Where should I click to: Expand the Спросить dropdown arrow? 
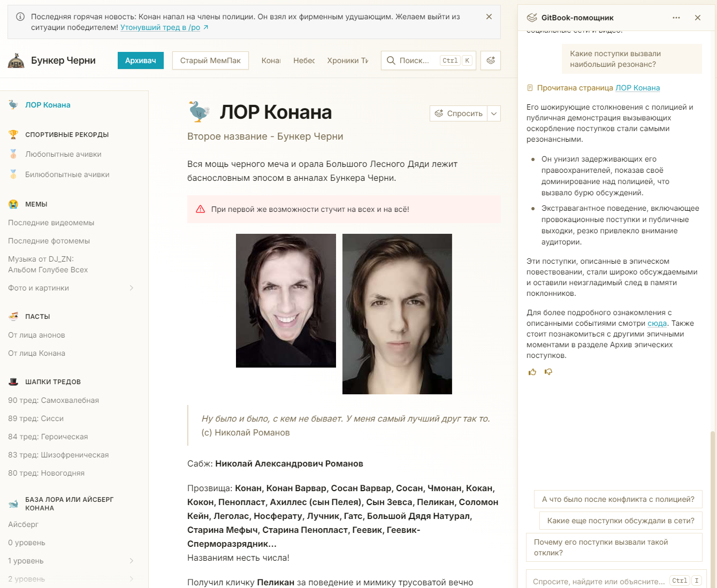coord(494,113)
